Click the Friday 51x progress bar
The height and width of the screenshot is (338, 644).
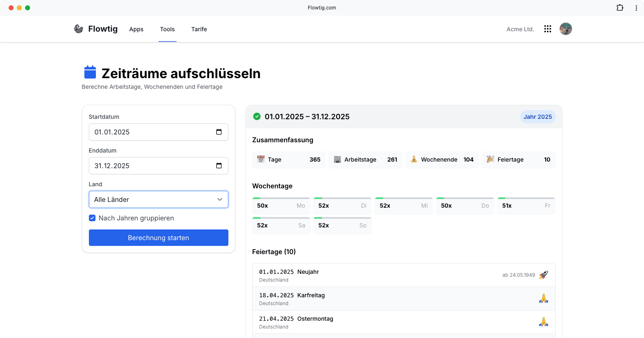526,198
